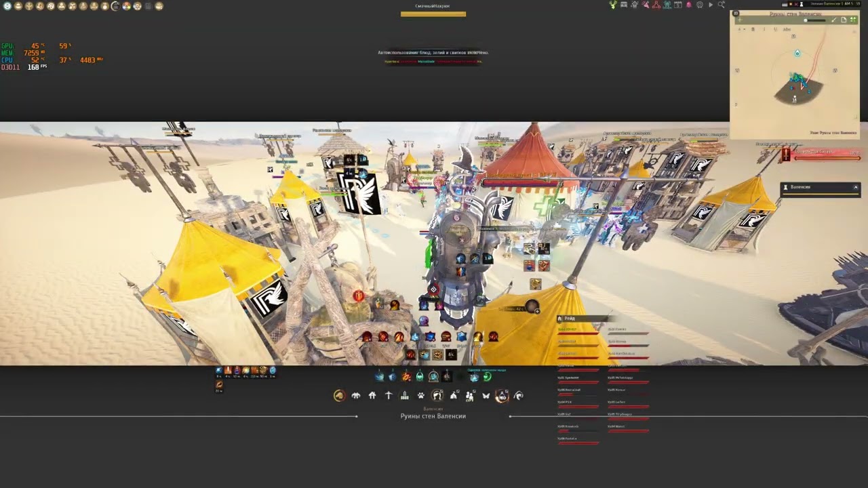The height and width of the screenshot is (488, 868).
Task: Click the green deer icon at top
Action: (x=613, y=5)
